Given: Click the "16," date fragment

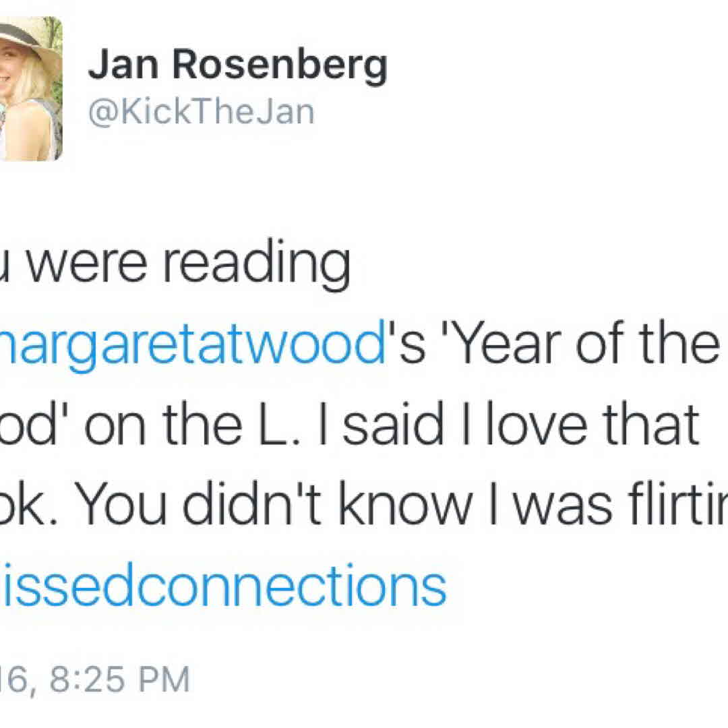Looking at the screenshot, I should point(12,680).
